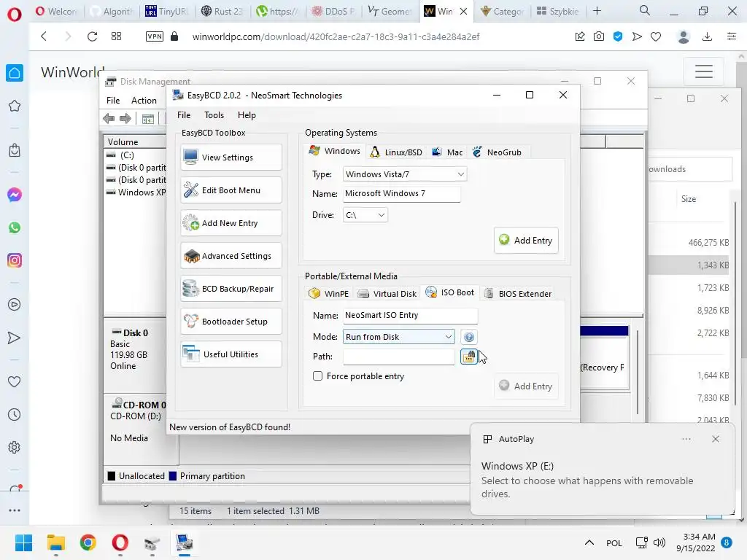Switch to the BIOS Extender tab
This screenshot has width=747, height=560.
(x=518, y=293)
